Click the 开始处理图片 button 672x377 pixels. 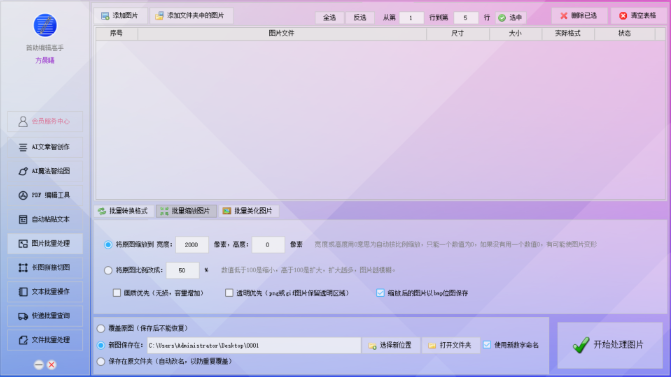609,345
